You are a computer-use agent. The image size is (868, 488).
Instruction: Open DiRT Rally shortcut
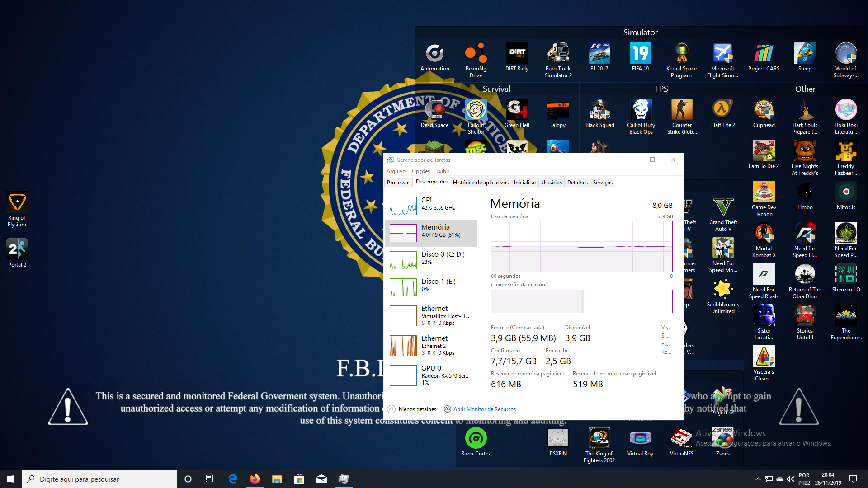(x=517, y=57)
